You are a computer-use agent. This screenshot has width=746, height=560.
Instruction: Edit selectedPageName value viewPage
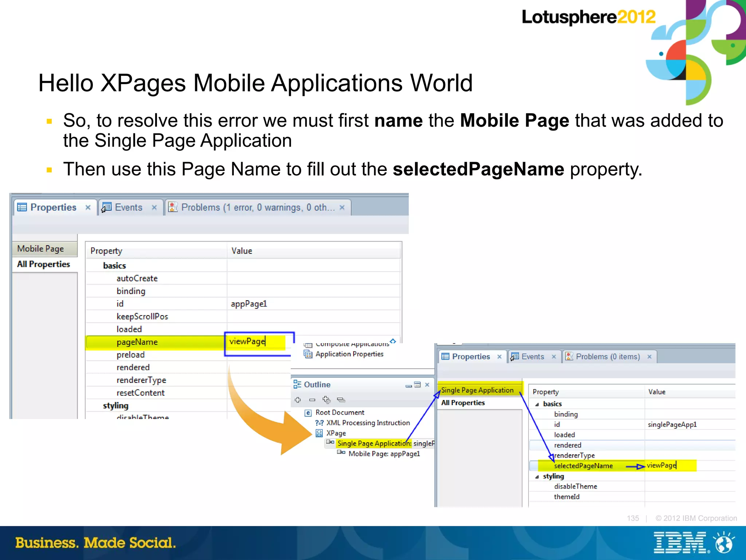point(670,465)
